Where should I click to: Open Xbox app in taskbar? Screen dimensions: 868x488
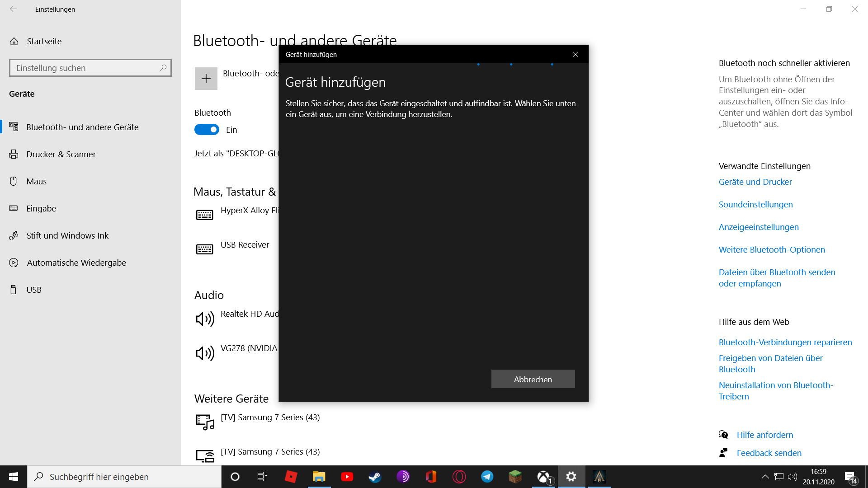pos(543,477)
